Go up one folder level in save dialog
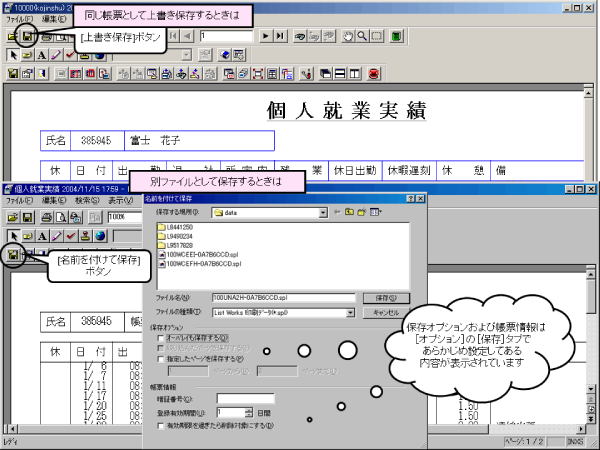Image resolution: width=600 pixels, height=450 pixels. [x=349, y=212]
